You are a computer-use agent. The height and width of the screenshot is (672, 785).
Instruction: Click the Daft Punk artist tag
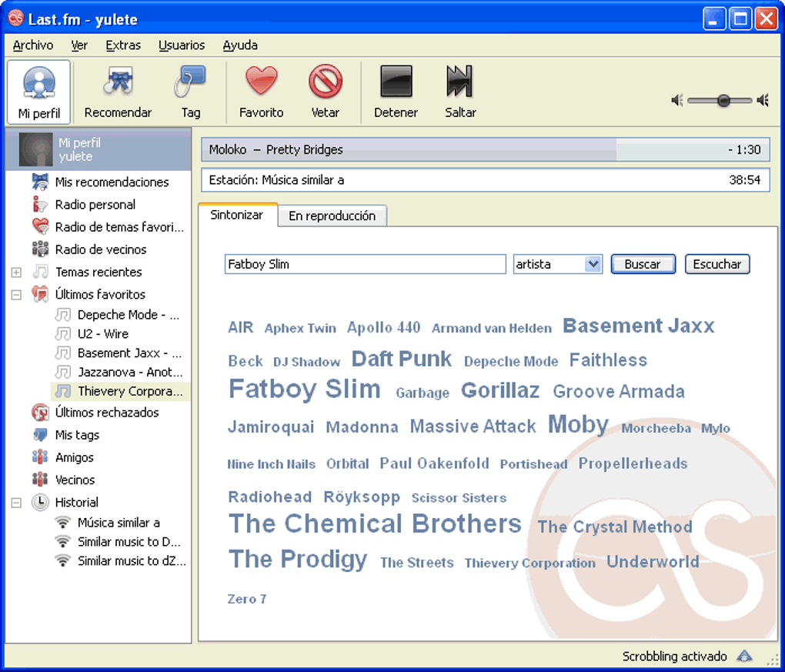402,359
